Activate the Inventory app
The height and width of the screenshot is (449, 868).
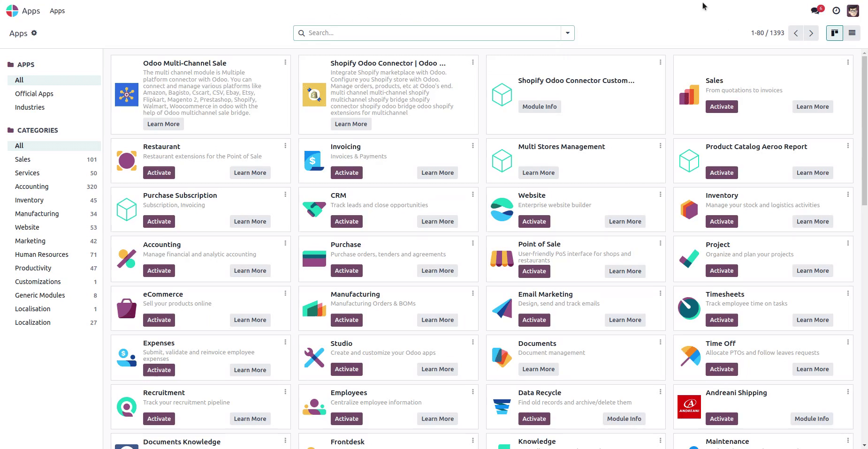coord(721,222)
